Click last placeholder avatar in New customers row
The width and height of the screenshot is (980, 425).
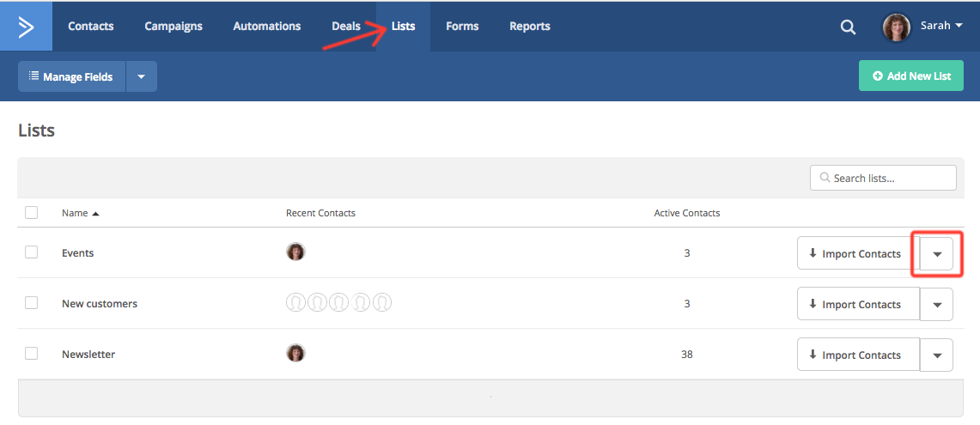(383, 303)
